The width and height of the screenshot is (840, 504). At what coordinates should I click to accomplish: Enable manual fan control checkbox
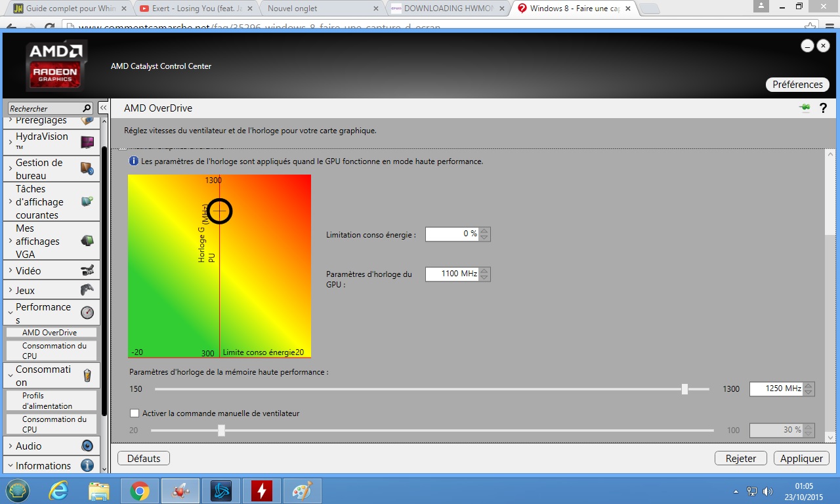tap(135, 413)
